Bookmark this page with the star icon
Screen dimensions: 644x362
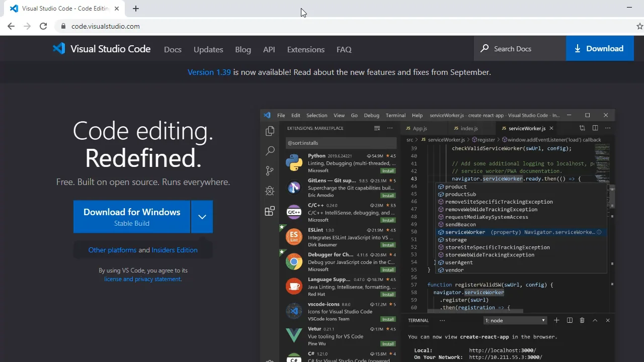639,26
